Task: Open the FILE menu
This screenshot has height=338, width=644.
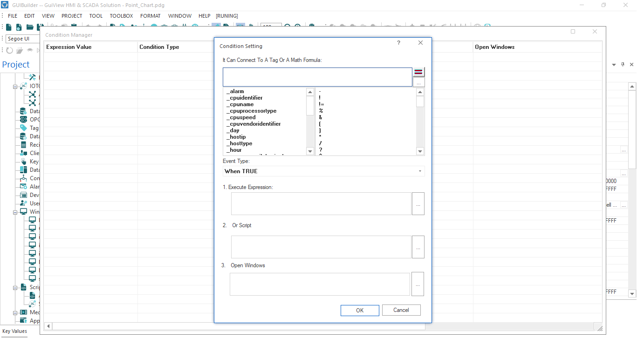Action: (x=13, y=16)
